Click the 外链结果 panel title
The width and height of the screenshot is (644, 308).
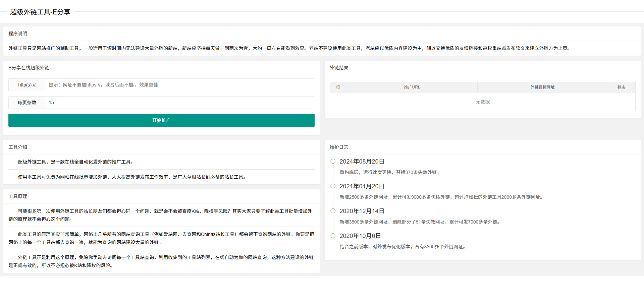coord(339,67)
